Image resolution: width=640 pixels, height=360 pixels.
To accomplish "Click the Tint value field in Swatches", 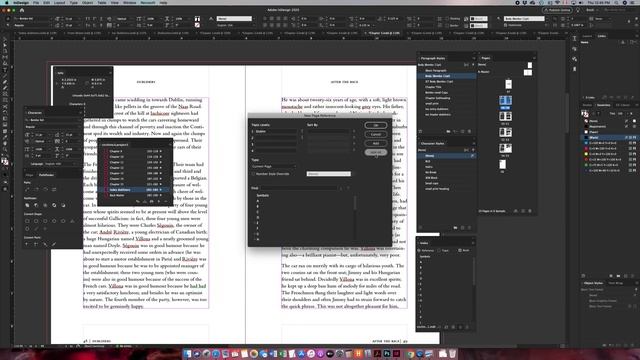I will pyautogui.click(x=620, y=113).
